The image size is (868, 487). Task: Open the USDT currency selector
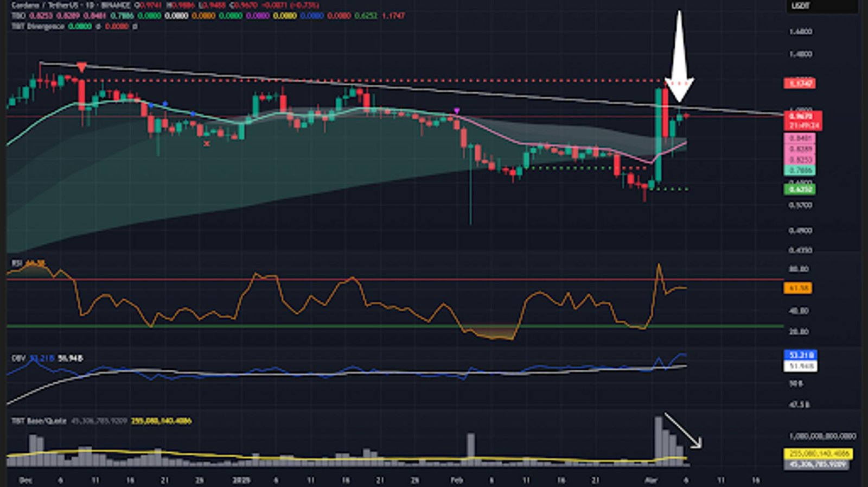coord(801,6)
